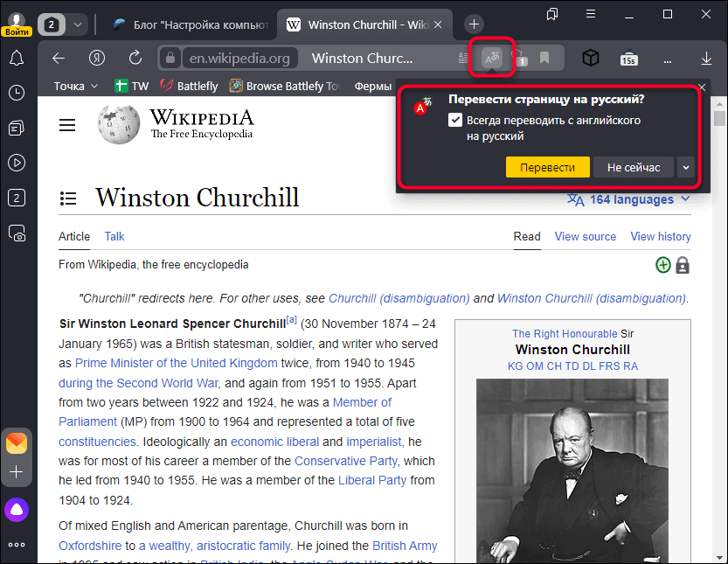The image size is (728, 564).
Task: Select the Article tab
Action: (74, 236)
